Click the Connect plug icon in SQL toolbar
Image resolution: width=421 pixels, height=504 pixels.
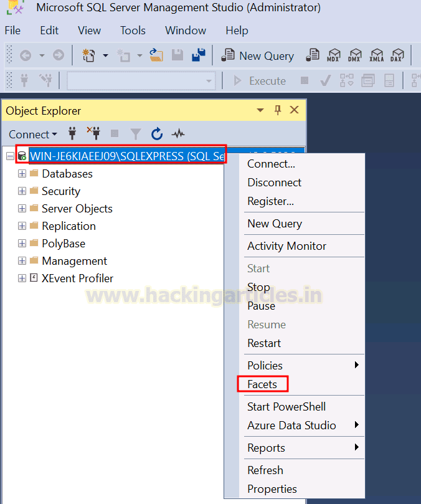click(24, 80)
